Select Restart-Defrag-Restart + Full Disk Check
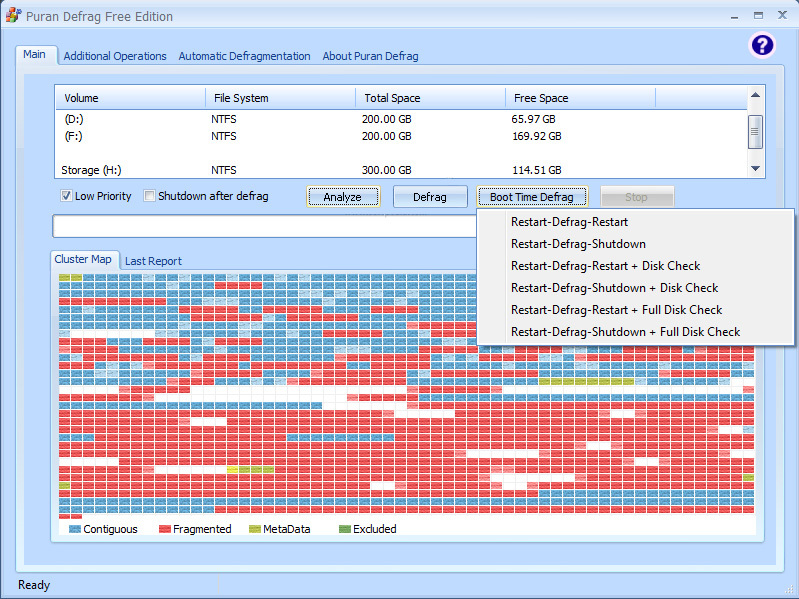The height and width of the screenshot is (599, 799). coord(635,310)
